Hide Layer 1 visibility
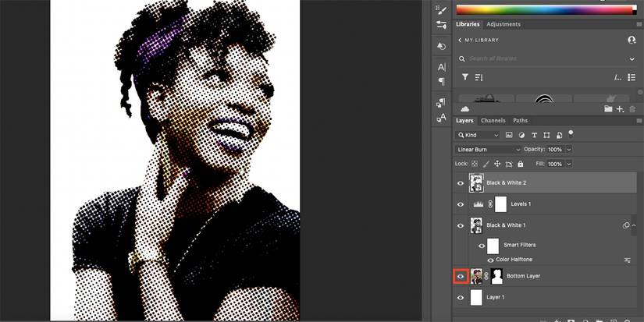The image size is (644, 322). point(461,298)
